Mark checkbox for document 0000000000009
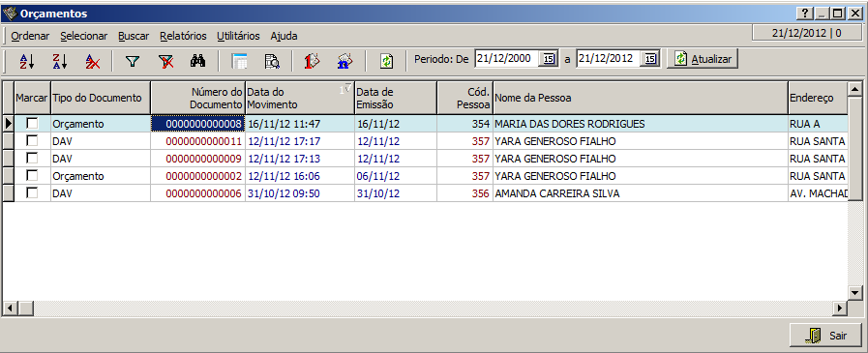The width and height of the screenshot is (868, 353). pos(33,159)
